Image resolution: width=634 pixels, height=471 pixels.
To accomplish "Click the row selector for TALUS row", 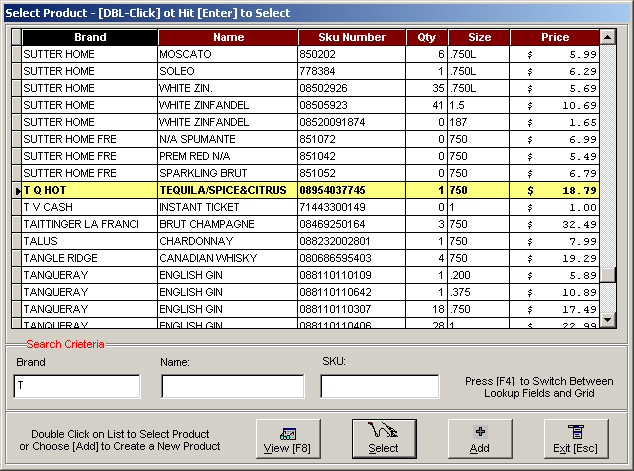I will point(16,241).
